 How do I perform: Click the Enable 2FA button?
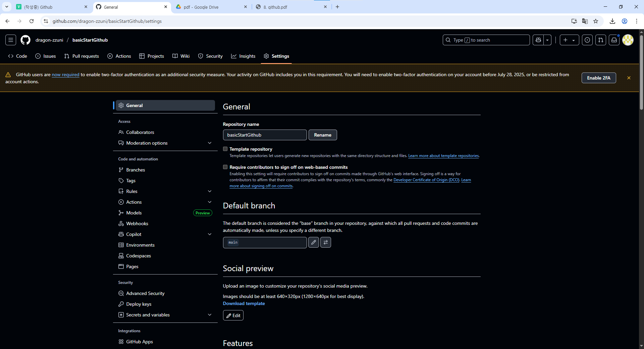(x=599, y=78)
